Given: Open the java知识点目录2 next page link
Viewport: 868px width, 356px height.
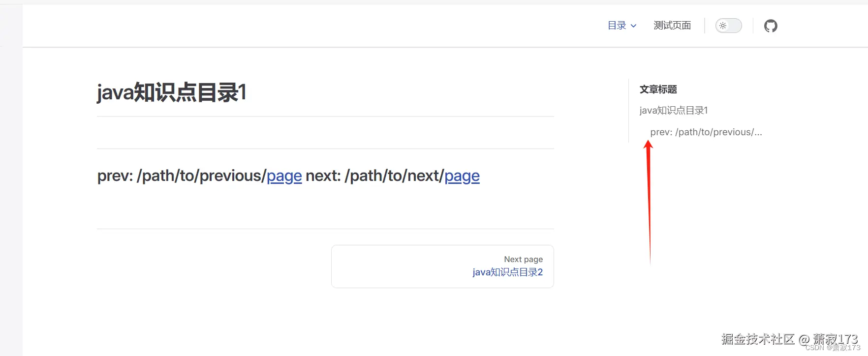Looking at the screenshot, I should [507, 272].
